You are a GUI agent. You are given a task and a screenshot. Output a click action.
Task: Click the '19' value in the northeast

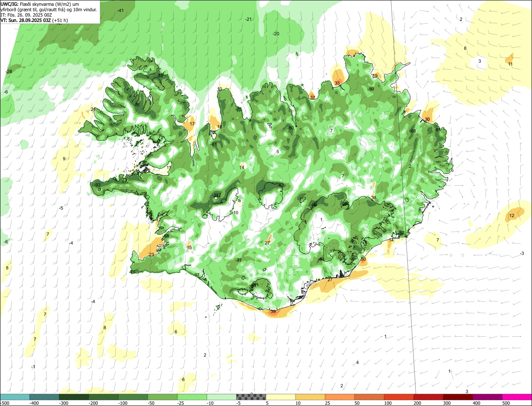click(375, 76)
